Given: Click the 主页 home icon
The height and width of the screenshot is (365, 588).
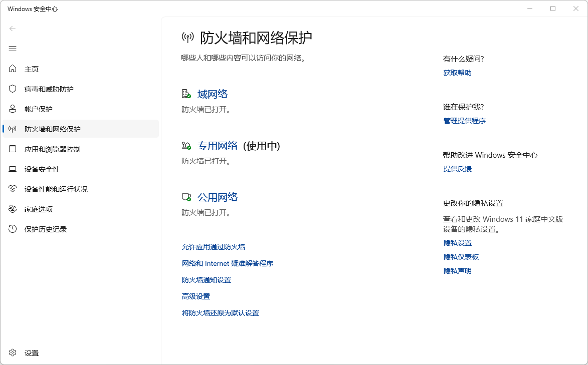Looking at the screenshot, I should (12, 69).
